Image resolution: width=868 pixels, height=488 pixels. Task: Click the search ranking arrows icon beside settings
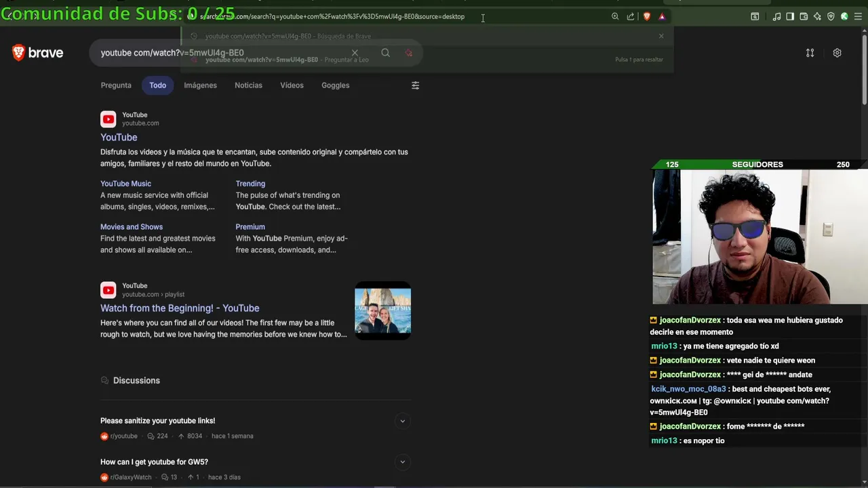pyautogui.click(x=810, y=53)
